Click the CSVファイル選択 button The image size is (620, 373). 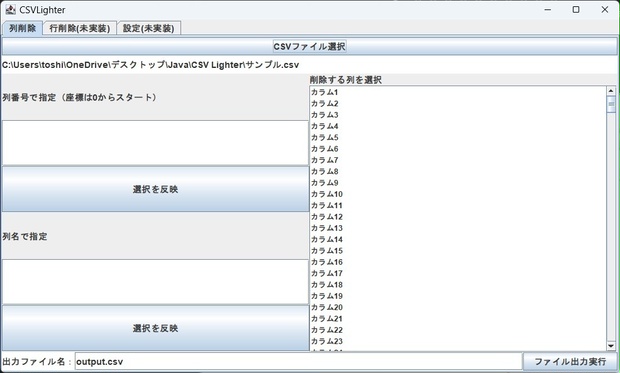click(310, 46)
